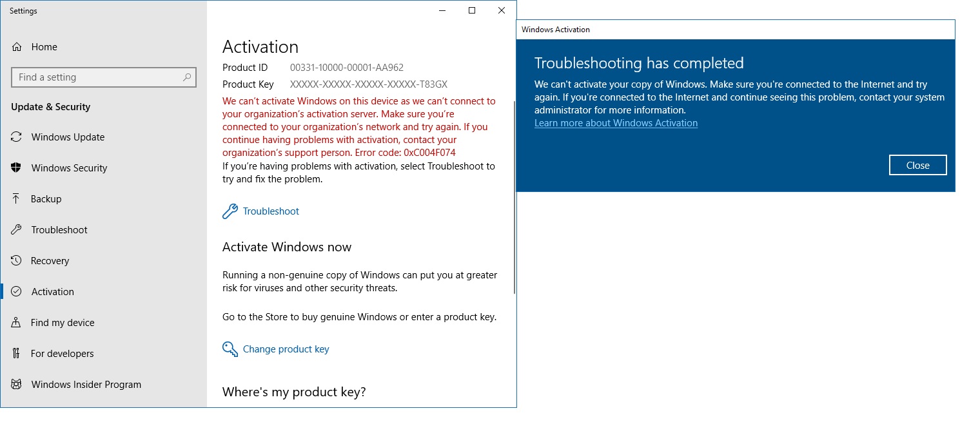Click the Windows Update sync icon

(17, 137)
